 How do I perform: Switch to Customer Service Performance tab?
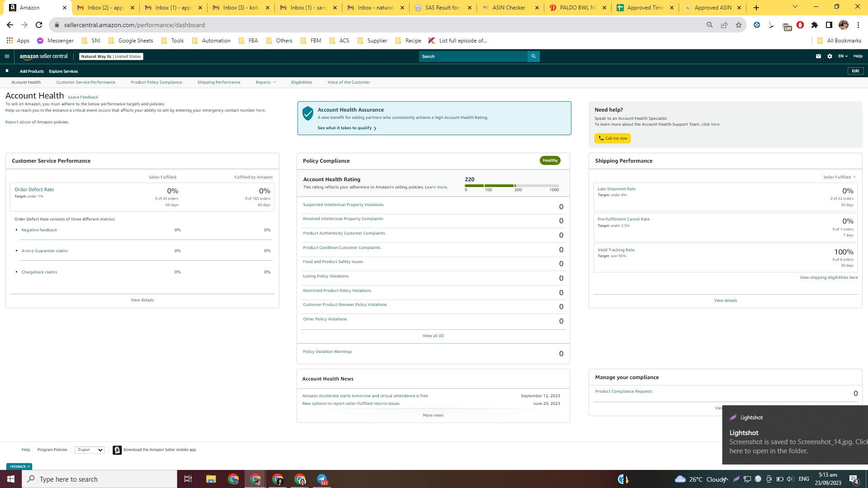(x=86, y=82)
